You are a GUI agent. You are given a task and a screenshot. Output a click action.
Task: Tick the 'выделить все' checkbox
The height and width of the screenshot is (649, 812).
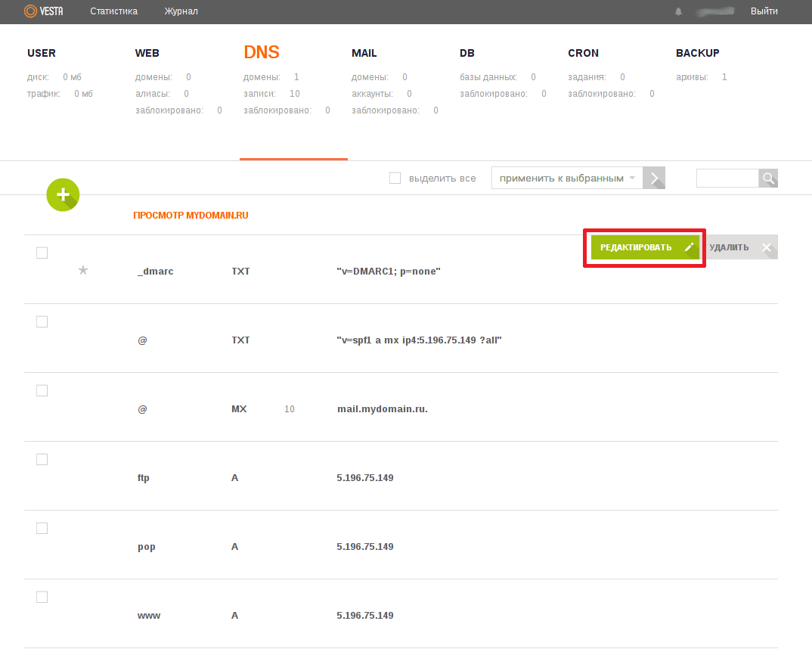(x=395, y=179)
